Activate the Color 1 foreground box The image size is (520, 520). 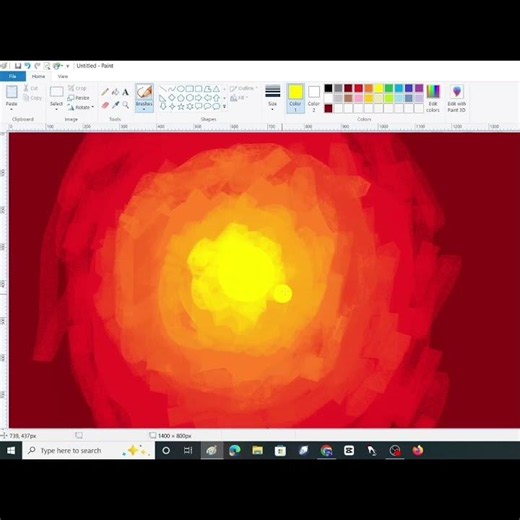point(295,98)
